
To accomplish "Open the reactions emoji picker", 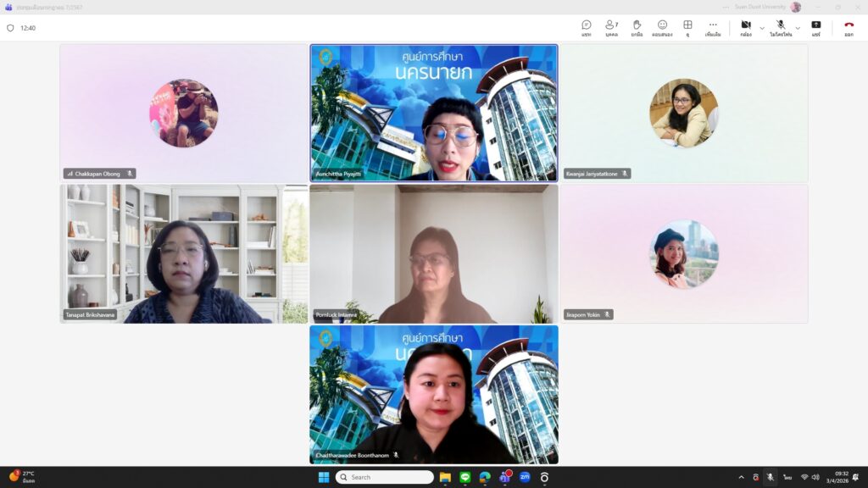I will 662,27.
